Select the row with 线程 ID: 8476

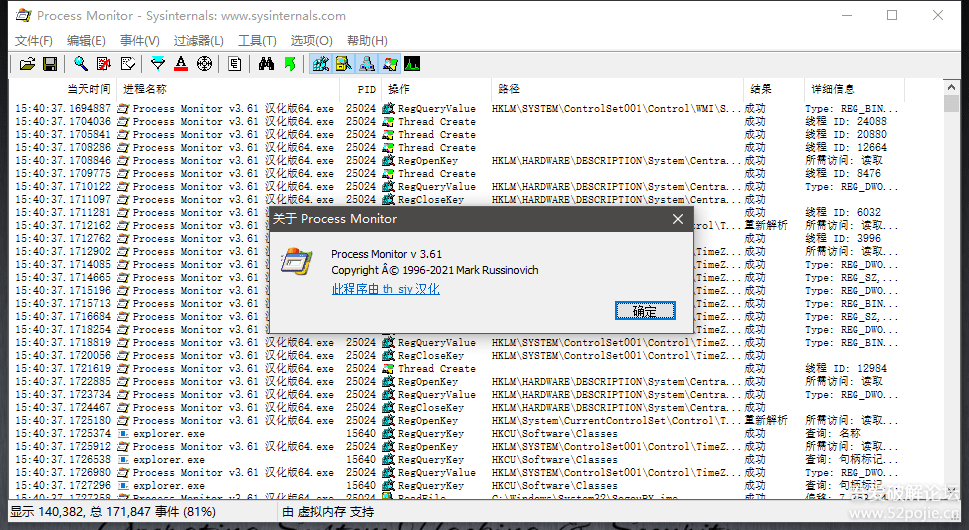(457, 174)
